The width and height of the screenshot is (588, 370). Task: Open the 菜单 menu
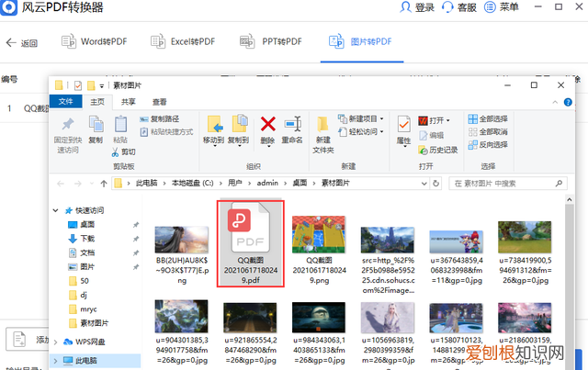(502, 7)
